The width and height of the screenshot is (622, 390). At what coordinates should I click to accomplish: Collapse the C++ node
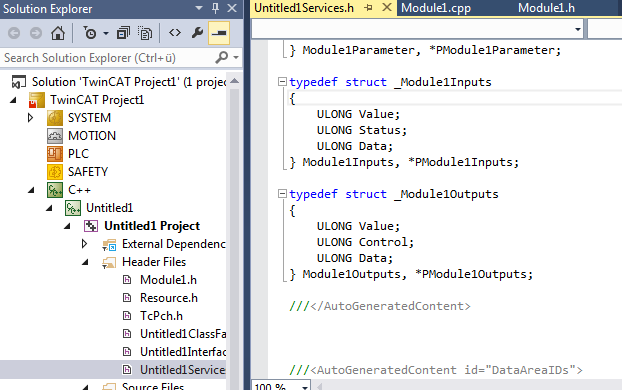click(31, 190)
